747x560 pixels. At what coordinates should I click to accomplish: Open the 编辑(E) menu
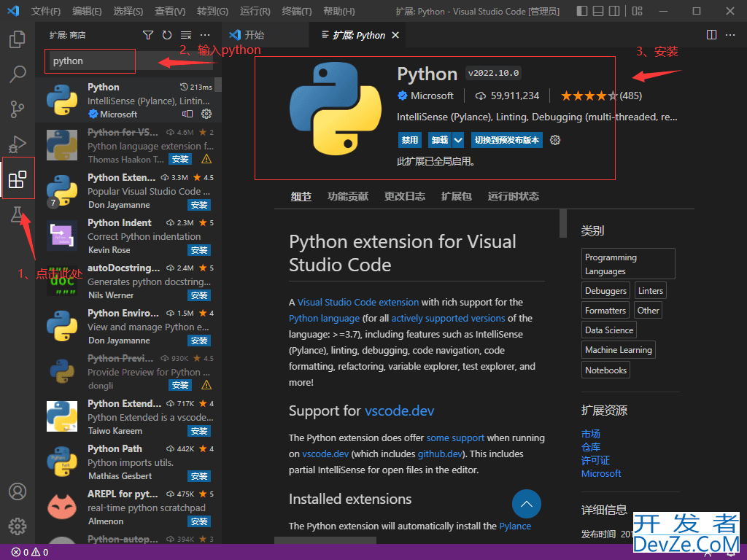point(87,11)
